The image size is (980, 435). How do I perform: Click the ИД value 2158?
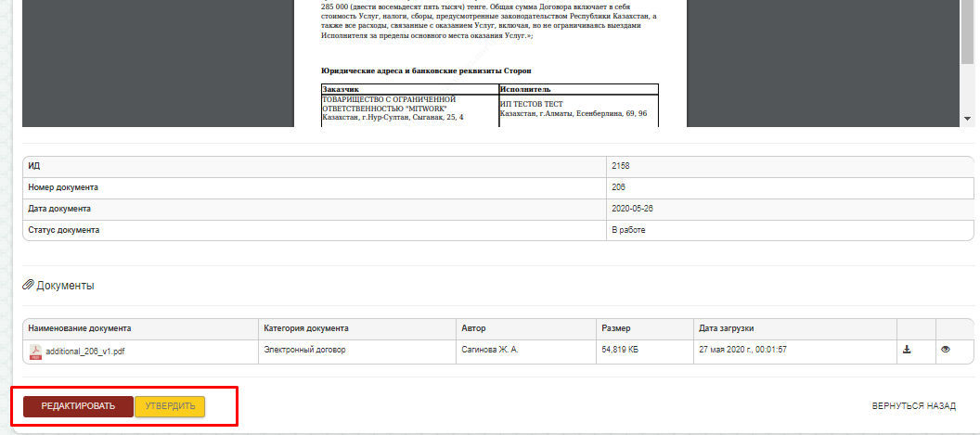click(x=620, y=165)
